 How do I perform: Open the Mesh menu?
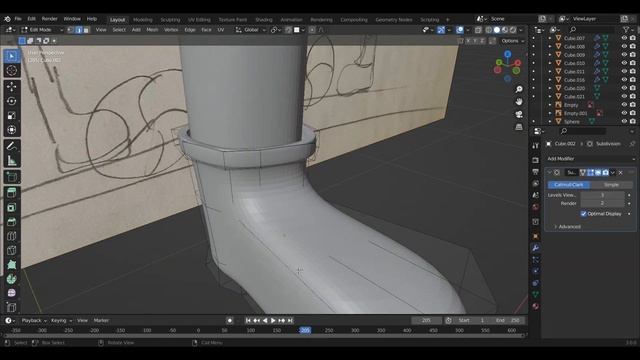tap(152, 30)
